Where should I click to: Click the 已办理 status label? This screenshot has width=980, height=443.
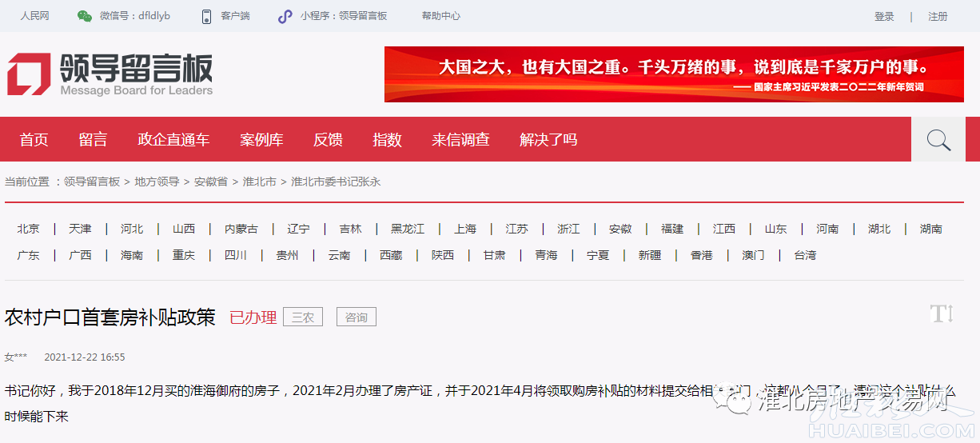coord(253,317)
